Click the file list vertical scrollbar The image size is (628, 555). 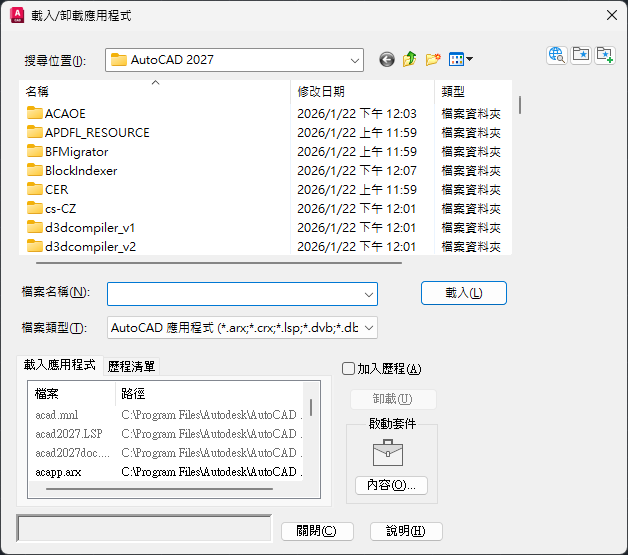520,105
